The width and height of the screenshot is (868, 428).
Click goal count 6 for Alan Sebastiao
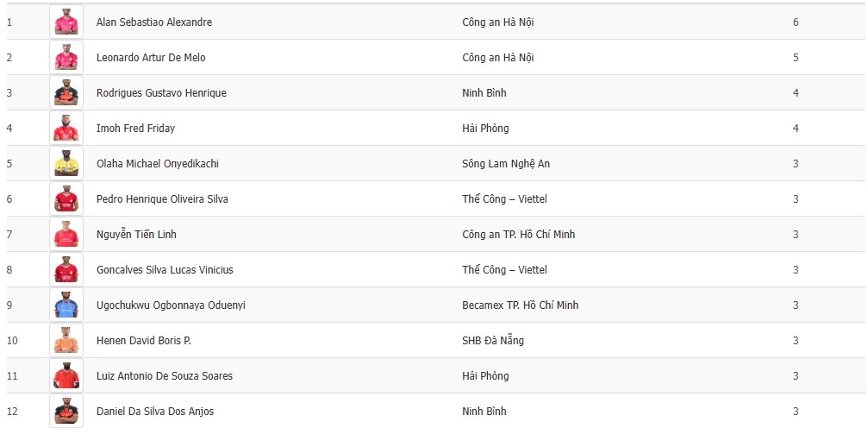pyautogui.click(x=796, y=22)
